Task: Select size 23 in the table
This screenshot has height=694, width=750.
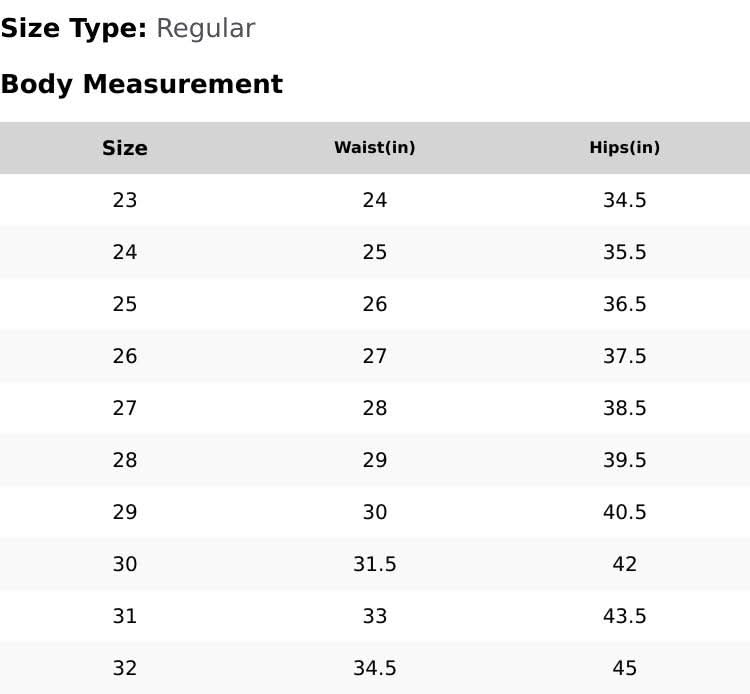Action: coord(124,200)
